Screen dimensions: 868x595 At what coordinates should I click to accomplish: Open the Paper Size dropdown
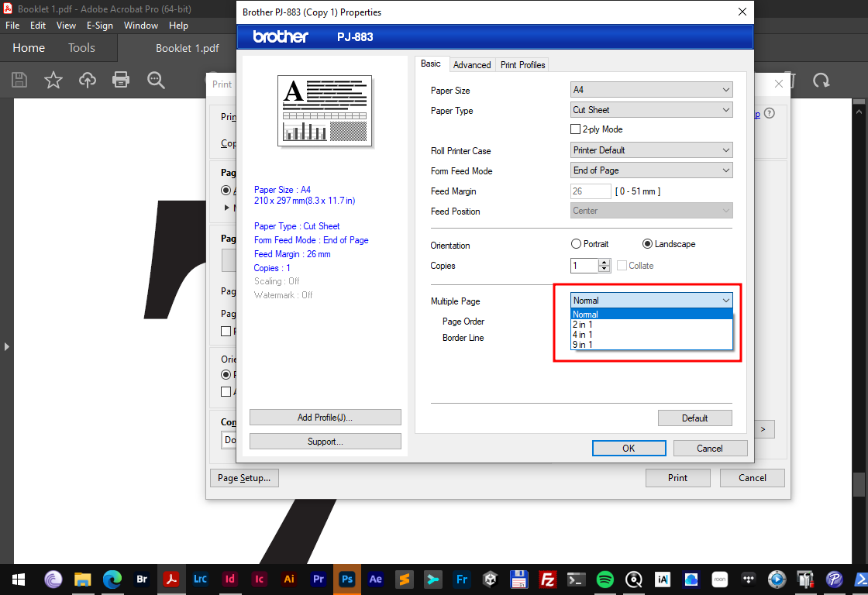[x=651, y=89]
